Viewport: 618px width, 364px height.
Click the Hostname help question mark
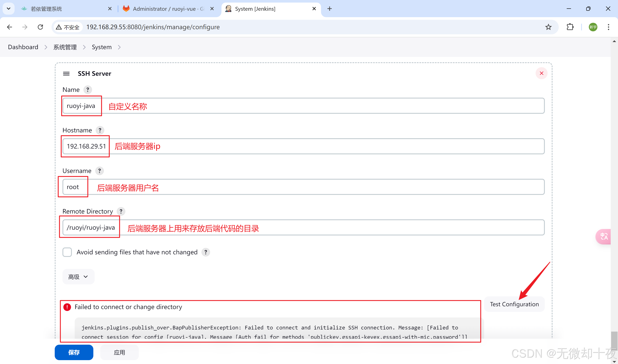pyautogui.click(x=100, y=130)
